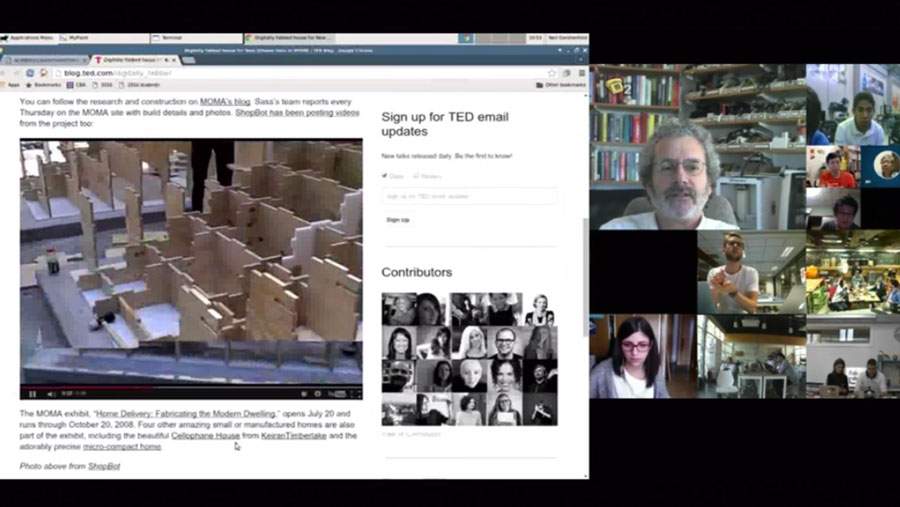Viewport: 900px width, 507px height.
Task: Close the Digitally fabbed house browser tab
Action: click(x=174, y=60)
